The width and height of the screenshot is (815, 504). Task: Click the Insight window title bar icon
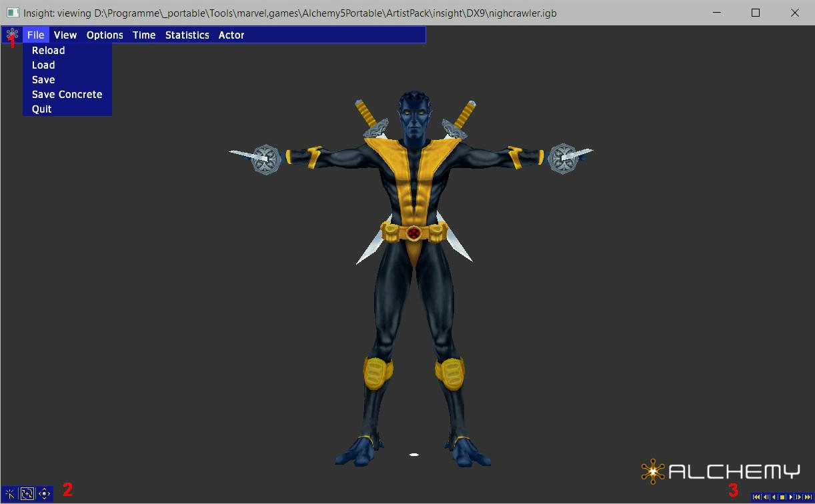click(x=12, y=13)
